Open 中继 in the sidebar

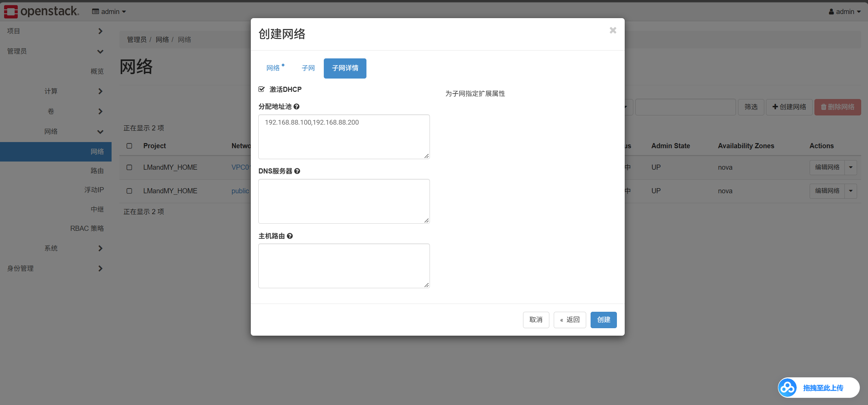(x=97, y=209)
